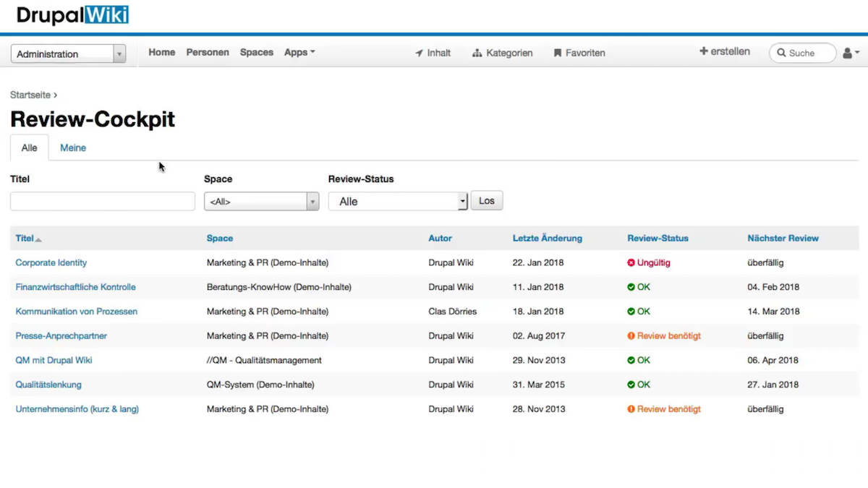This screenshot has width=868, height=488.
Task: Expand the Apps menu
Action: pos(299,52)
